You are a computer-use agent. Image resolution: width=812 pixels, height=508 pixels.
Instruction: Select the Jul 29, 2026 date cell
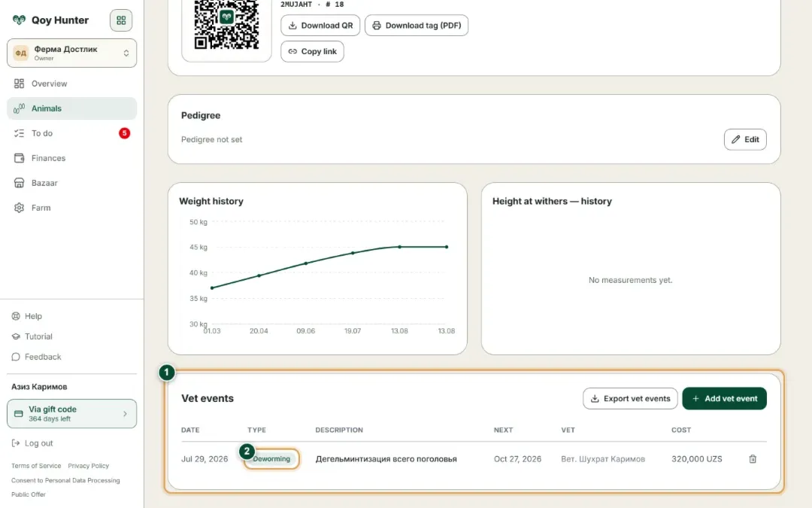click(205, 459)
